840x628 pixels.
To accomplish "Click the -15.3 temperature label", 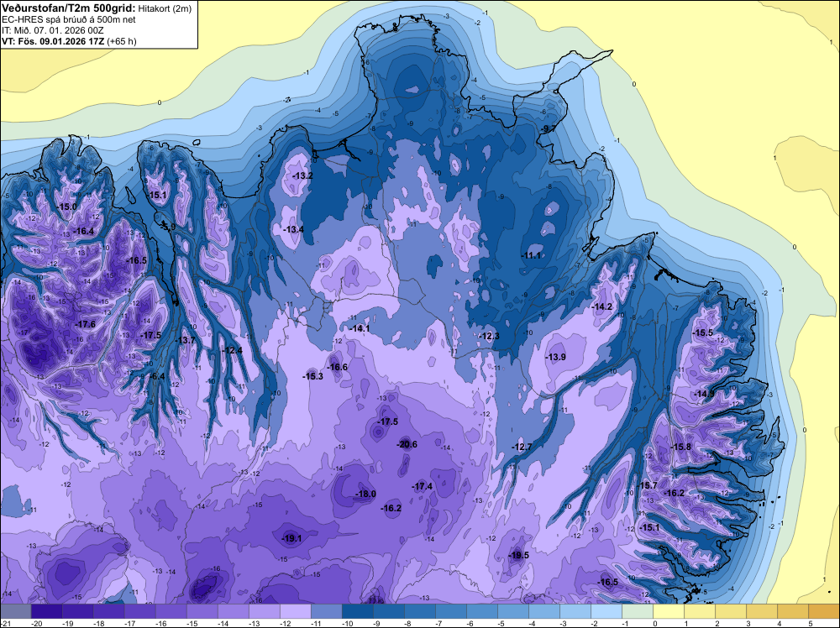I will click(x=312, y=376).
